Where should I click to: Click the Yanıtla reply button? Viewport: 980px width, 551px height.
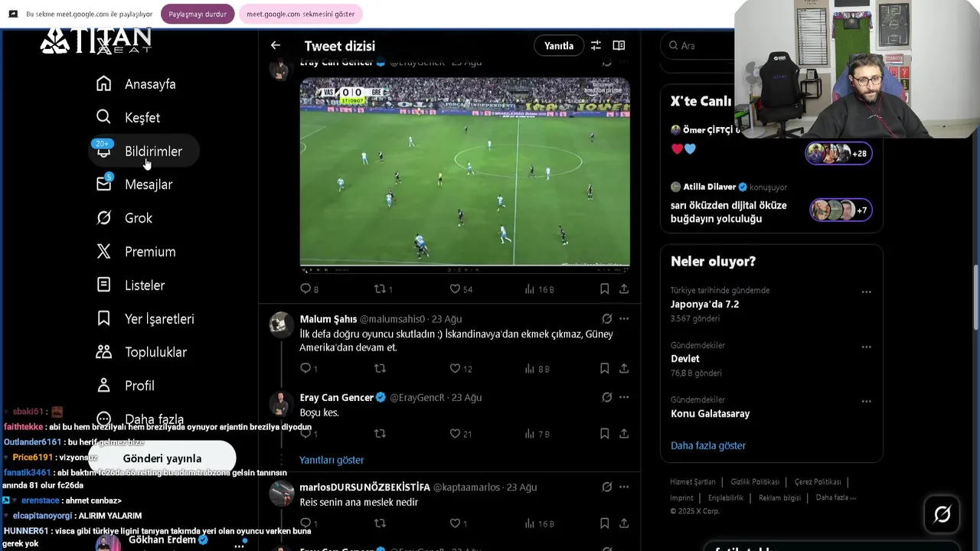coord(559,46)
